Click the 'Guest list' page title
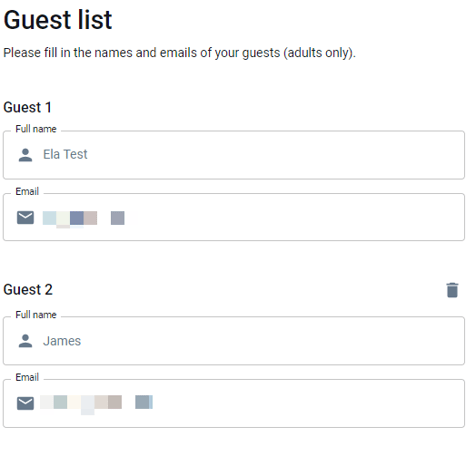 coord(58,20)
